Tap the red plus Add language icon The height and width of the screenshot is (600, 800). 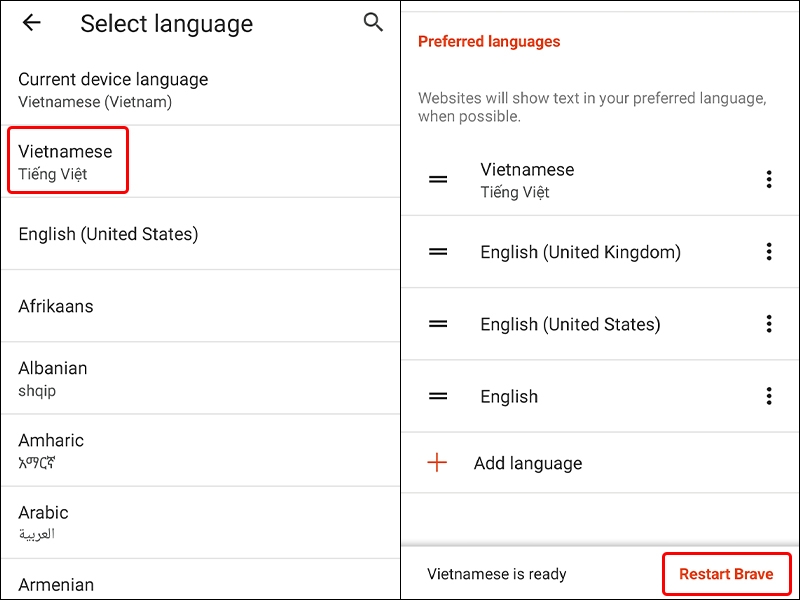pyautogui.click(x=437, y=463)
